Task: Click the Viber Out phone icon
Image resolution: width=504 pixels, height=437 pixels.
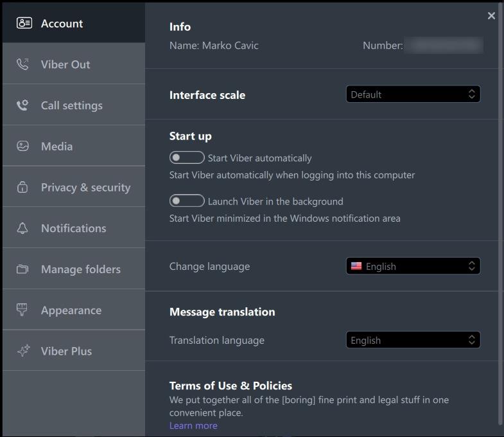Action: 23,64
